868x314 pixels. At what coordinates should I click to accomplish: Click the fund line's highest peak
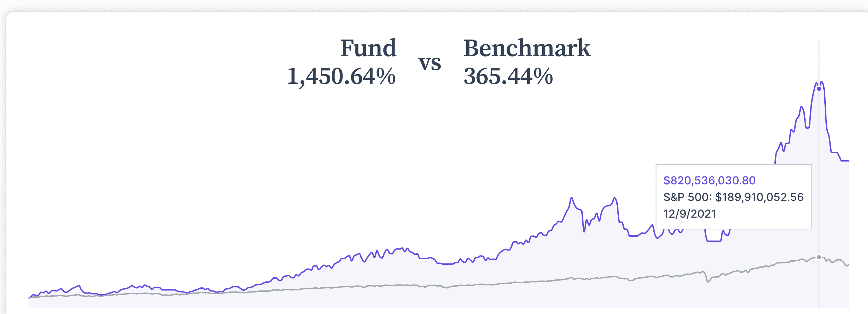click(x=822, y=82)
